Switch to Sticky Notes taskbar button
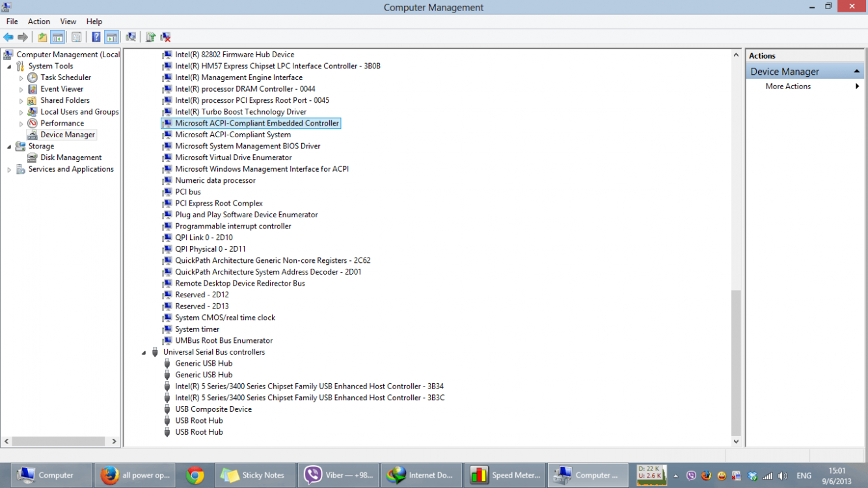This screenshot has height=488, width=868. click(254, 475)
